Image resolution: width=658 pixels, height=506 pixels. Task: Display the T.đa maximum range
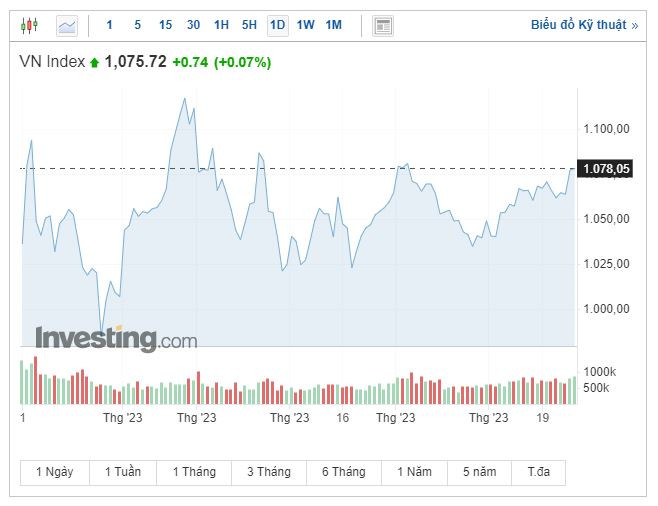tap(539, 472)
